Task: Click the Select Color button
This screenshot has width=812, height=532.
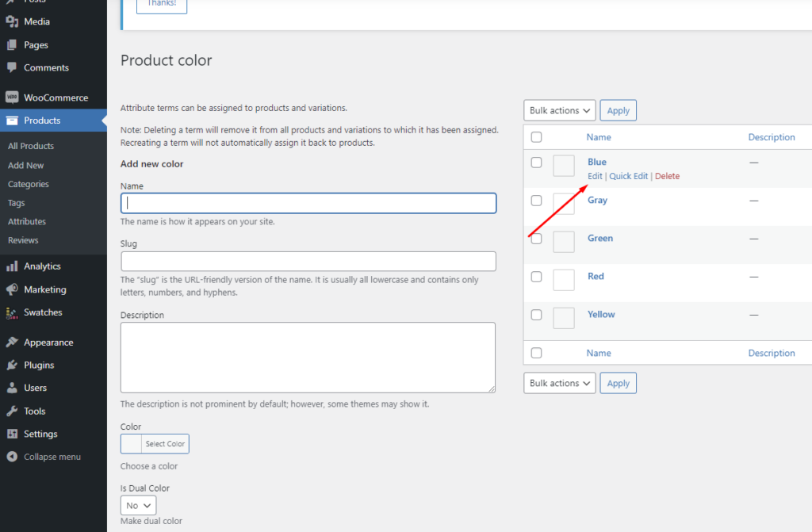Action: point(165,444)
